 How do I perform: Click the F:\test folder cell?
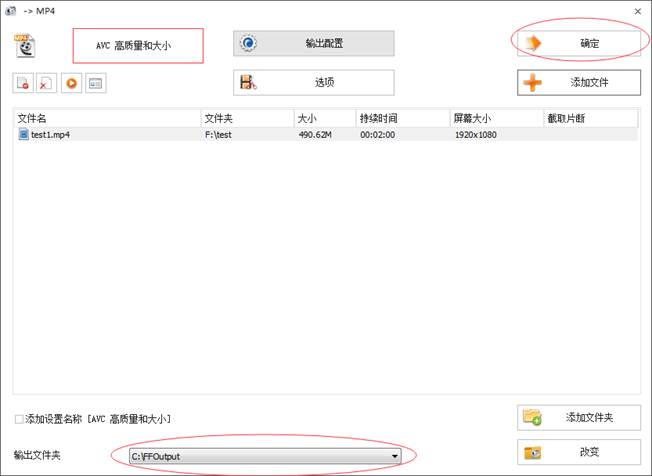pos(218,135)
